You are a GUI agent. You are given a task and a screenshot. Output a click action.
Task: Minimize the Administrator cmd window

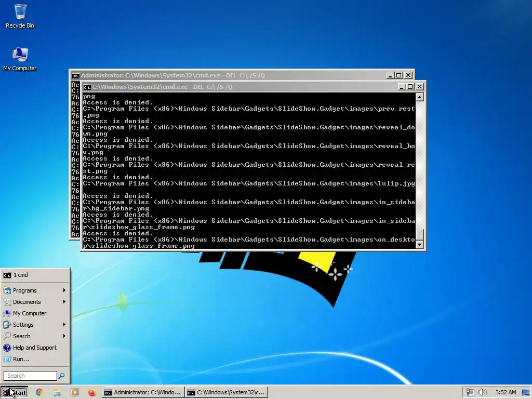click(390, 75)
